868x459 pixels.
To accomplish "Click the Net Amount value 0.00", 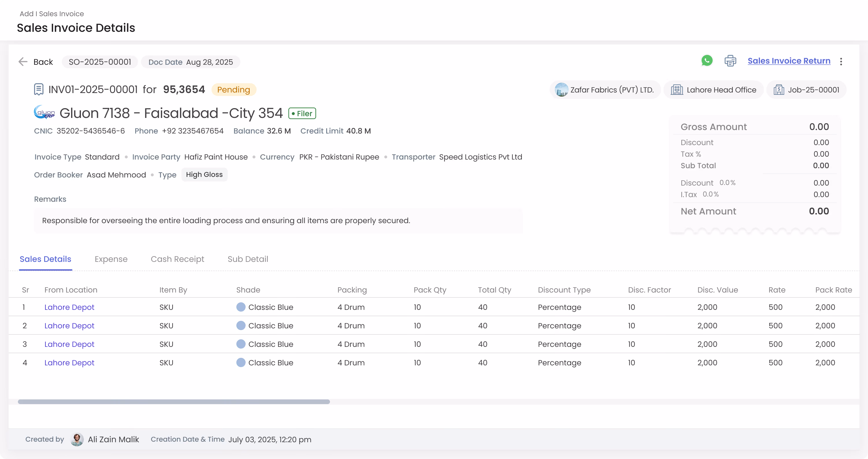I will [819, 211].
